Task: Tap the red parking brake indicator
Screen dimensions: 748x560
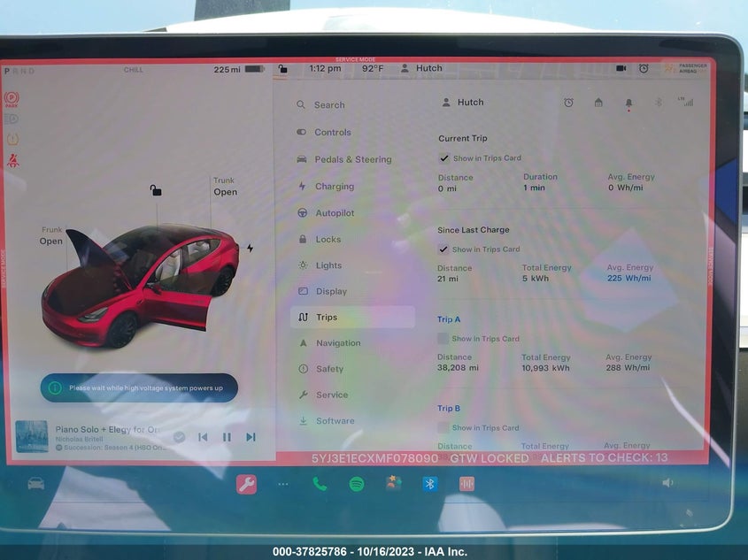Action: pyautogui.click(x=12, y=99)
